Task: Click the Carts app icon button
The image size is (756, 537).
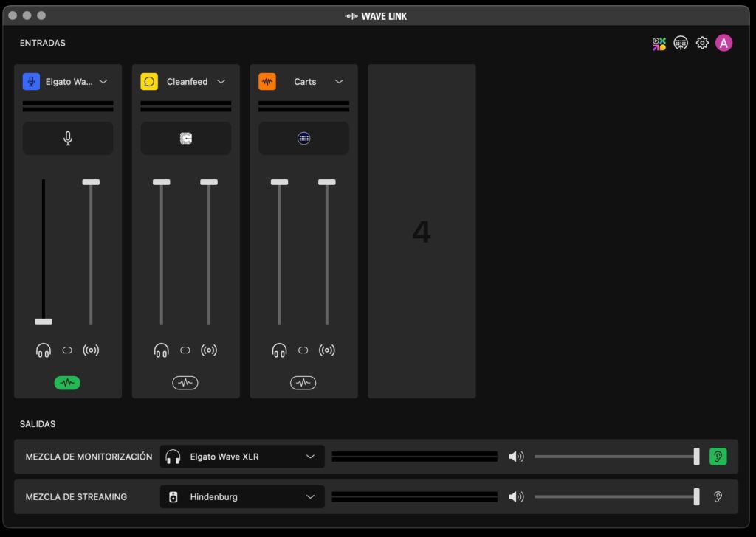Action: click(303, 139)
